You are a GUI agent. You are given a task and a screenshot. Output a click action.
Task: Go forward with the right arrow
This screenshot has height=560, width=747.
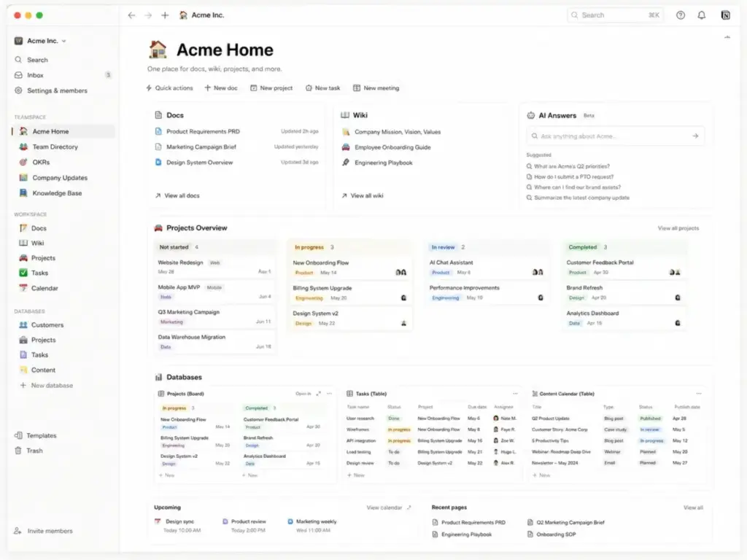148,15
